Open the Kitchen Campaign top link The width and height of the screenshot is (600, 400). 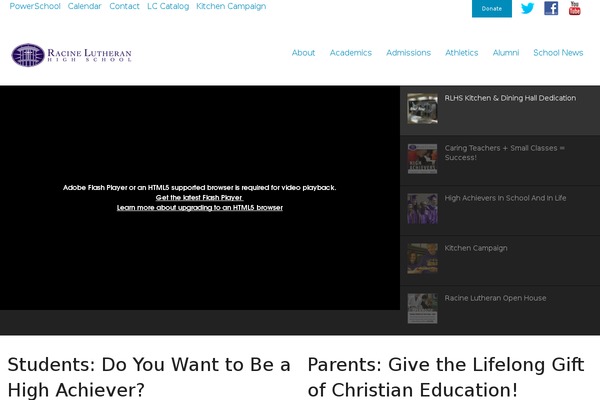click(x=231, y=6)
